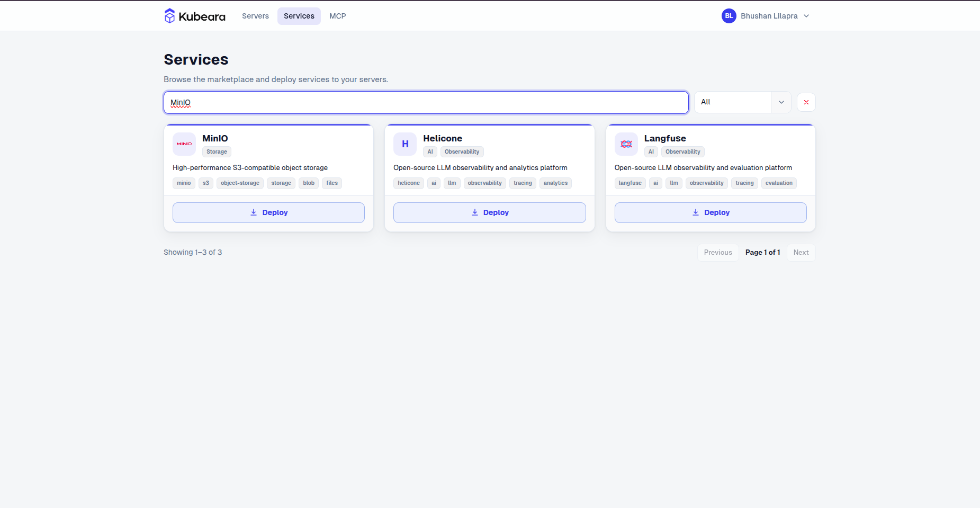The height and width of the screenshot is (508, 980).
Task: Click the Kubeara brand name
Action: pyautogui.click(x=202, y=16)
